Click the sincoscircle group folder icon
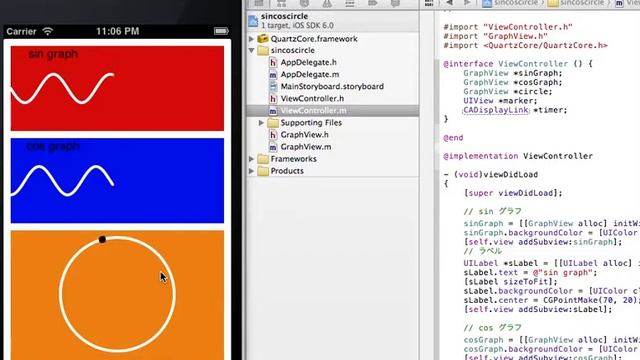This screenshot has width=640, height=360. click(263, 50)
